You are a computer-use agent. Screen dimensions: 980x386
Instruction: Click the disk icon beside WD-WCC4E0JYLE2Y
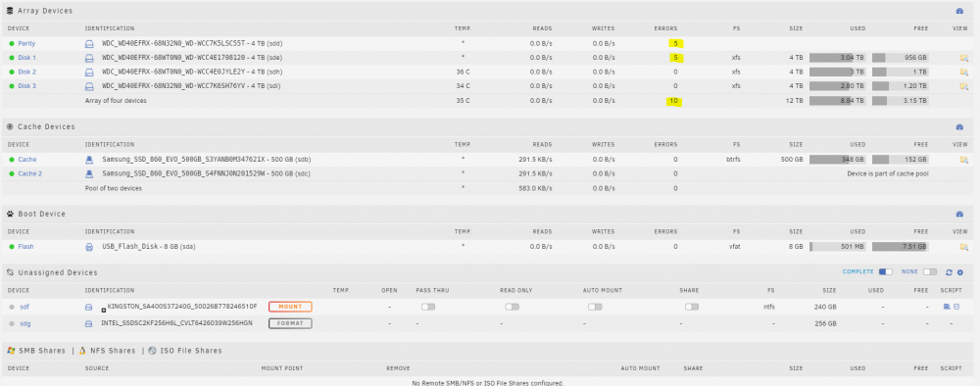(x=89, y=72)
